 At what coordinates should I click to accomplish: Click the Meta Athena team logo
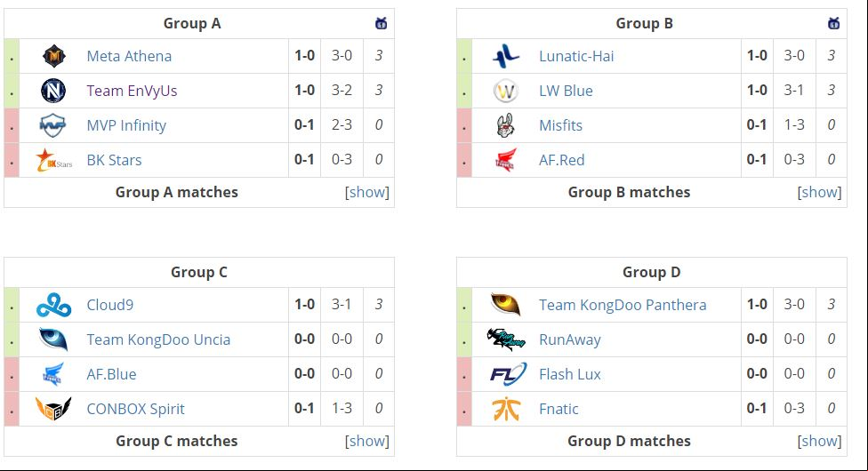(53, 56)
